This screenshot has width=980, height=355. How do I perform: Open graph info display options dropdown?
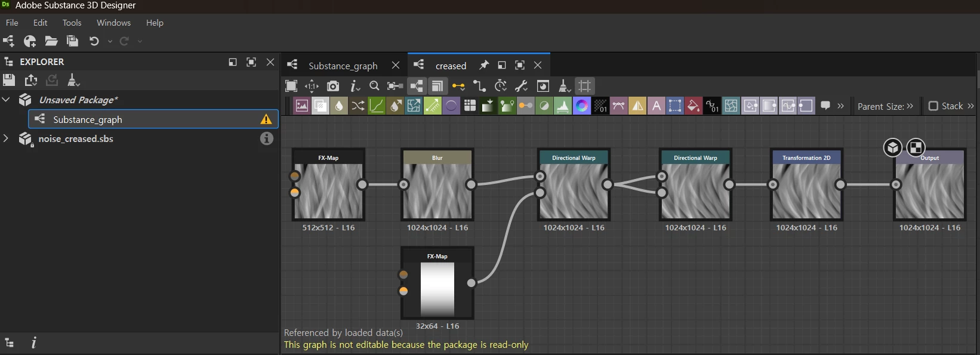pyautogui.click(x=355, y=86)
